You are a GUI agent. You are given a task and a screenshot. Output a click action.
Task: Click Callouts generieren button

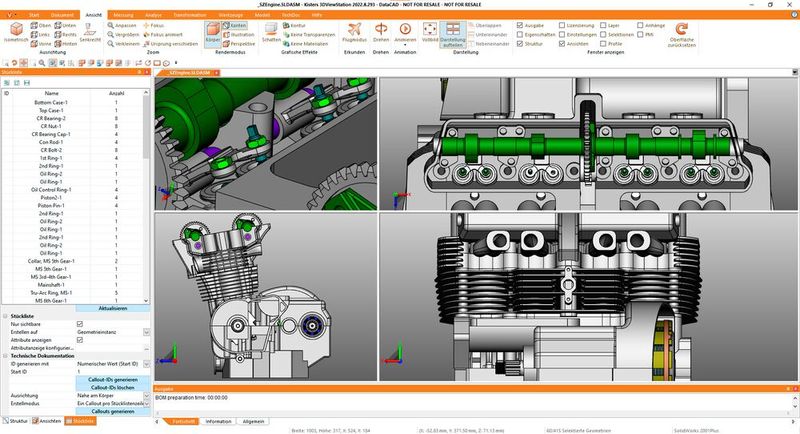[x=112, y=411]
